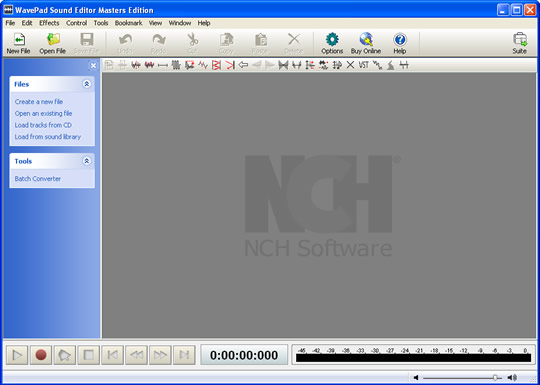The image size is (540, 385).
Task: Close the sidebar with its X button
Action: 93,65
